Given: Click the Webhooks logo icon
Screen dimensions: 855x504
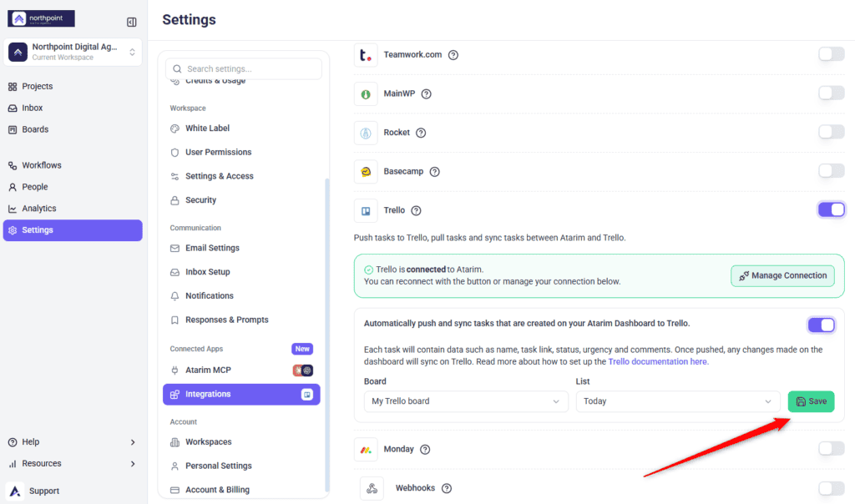Looking at the screenshot, I should click(x=372, y=489).
